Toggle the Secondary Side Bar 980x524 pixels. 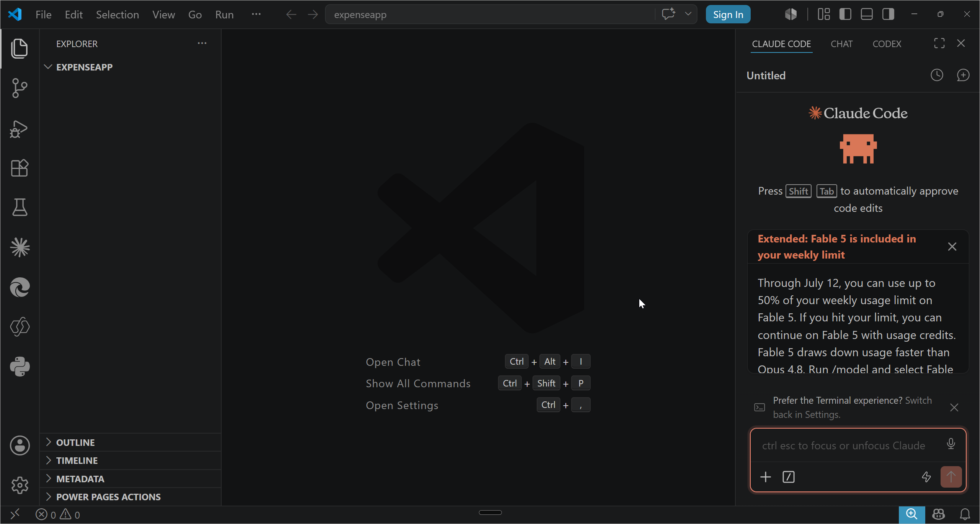(x=888, y=15)
